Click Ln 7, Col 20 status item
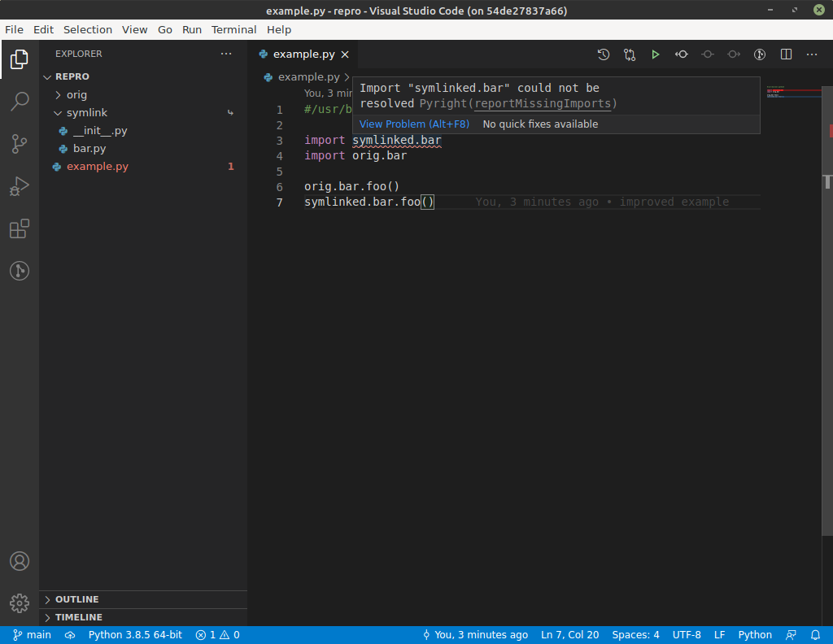 569,635
